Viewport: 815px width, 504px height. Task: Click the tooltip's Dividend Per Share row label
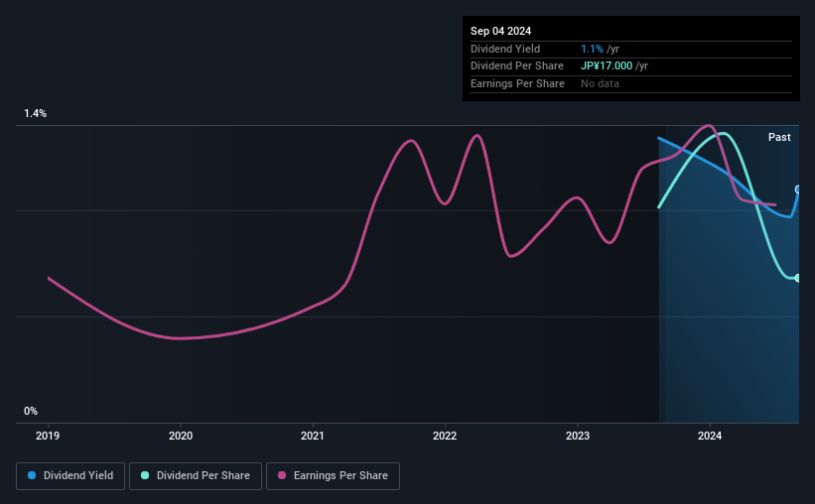(x=517, y=66)
